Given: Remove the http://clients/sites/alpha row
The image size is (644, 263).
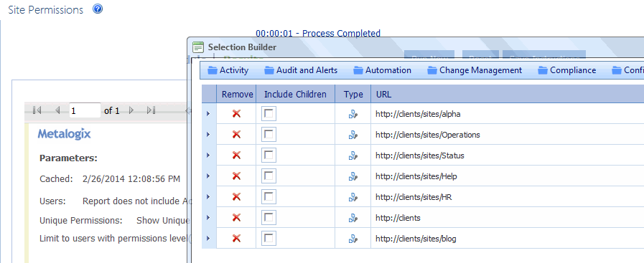Looking at the screenshot, I should 236,114.
